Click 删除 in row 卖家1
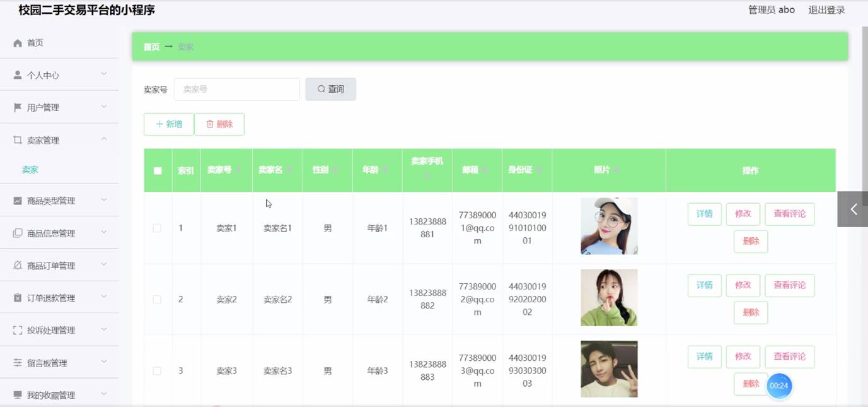The width and height of the screenshot is (868, 407). pos(751,241)
